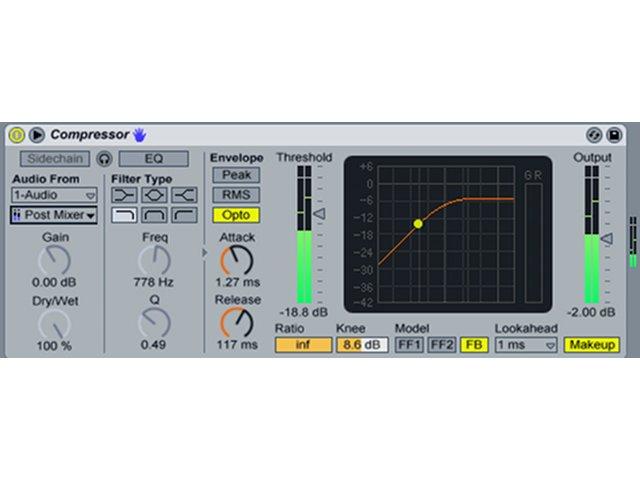This screenshot has width=640, height=480.
Task: Select the high-pass filter type
Action: [x=184, y=215]
